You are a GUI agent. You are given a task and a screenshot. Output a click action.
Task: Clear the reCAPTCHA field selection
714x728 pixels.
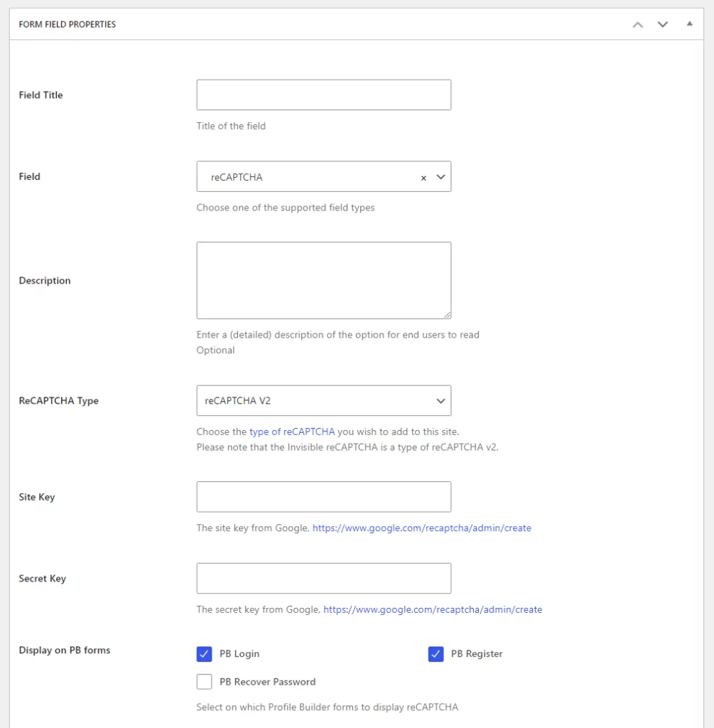click(x=423, y=178)
